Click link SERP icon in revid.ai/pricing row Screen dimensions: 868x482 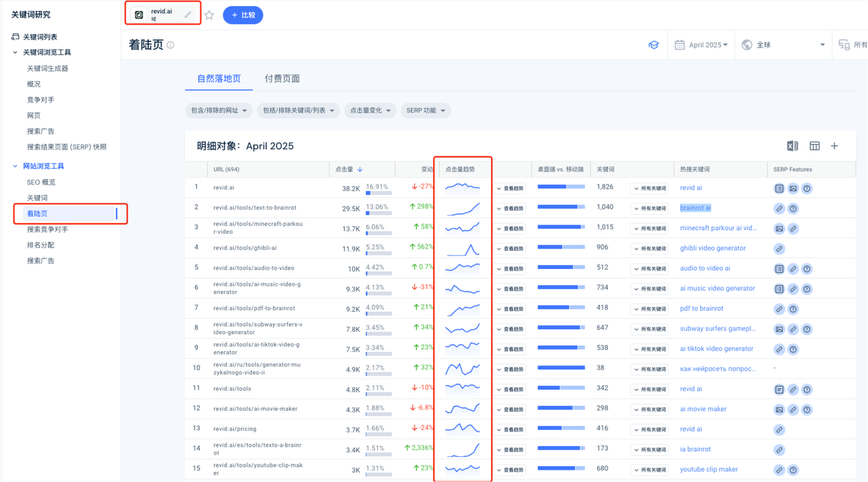[779, 430]
